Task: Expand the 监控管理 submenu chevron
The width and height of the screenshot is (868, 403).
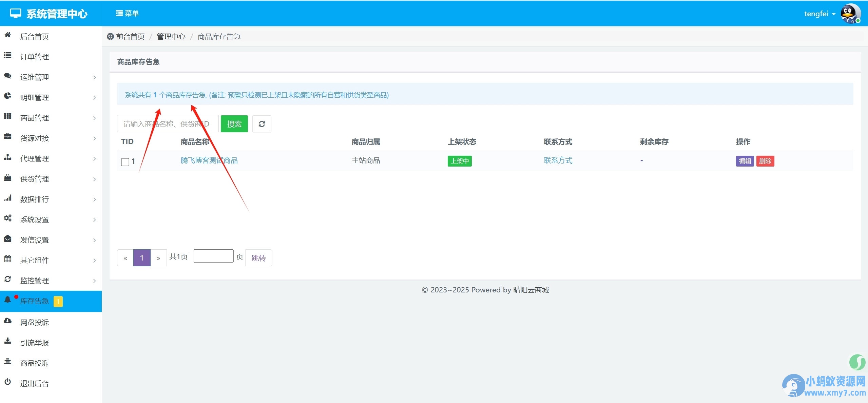Action: point(95,281)
